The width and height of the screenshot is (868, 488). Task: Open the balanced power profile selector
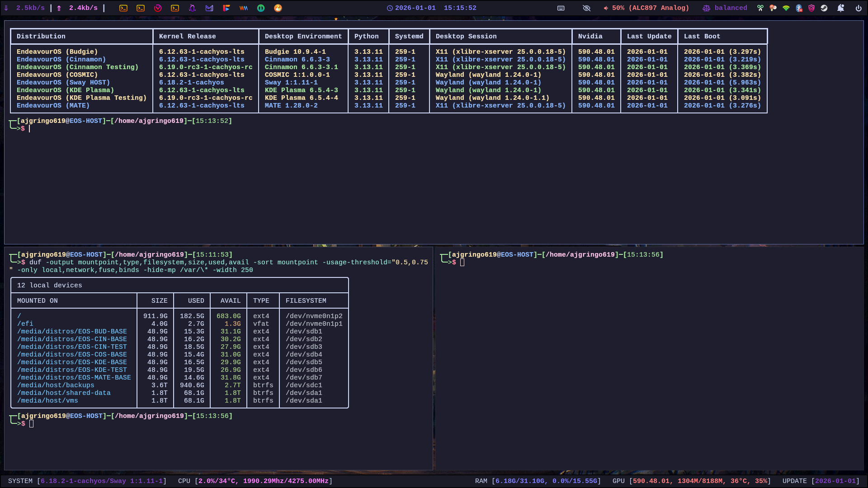pos(725,8)
